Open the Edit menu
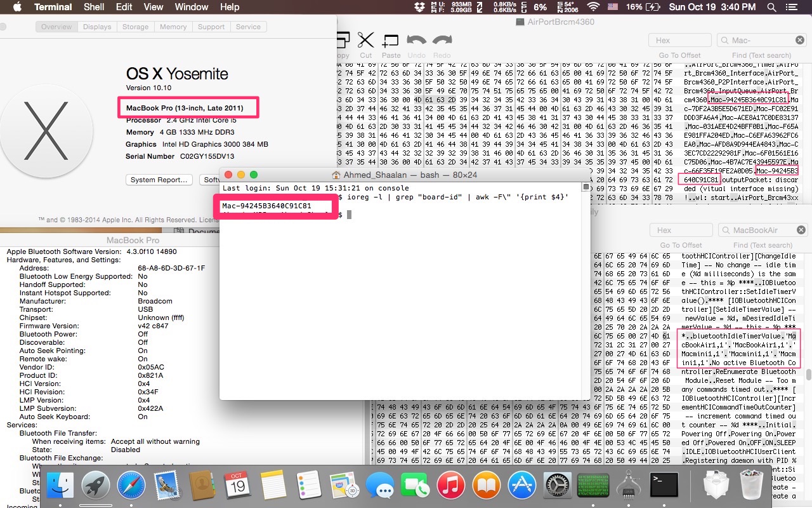This screenshot has height=508, width=812. [124, 7]
